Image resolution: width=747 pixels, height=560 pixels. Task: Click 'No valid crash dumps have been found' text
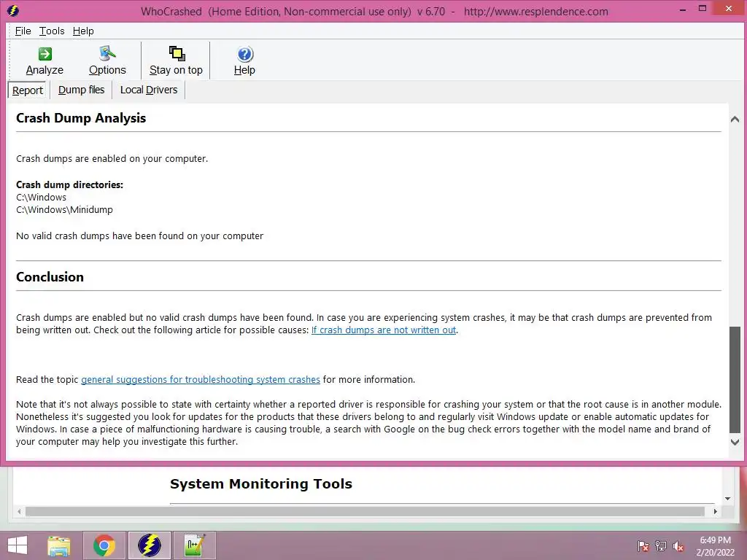[x=139, y=236]
